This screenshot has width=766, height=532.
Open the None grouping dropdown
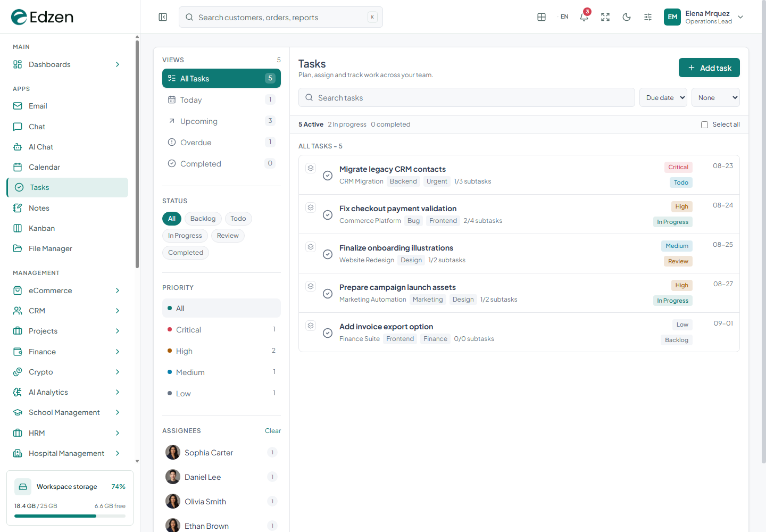pos(715,97)
